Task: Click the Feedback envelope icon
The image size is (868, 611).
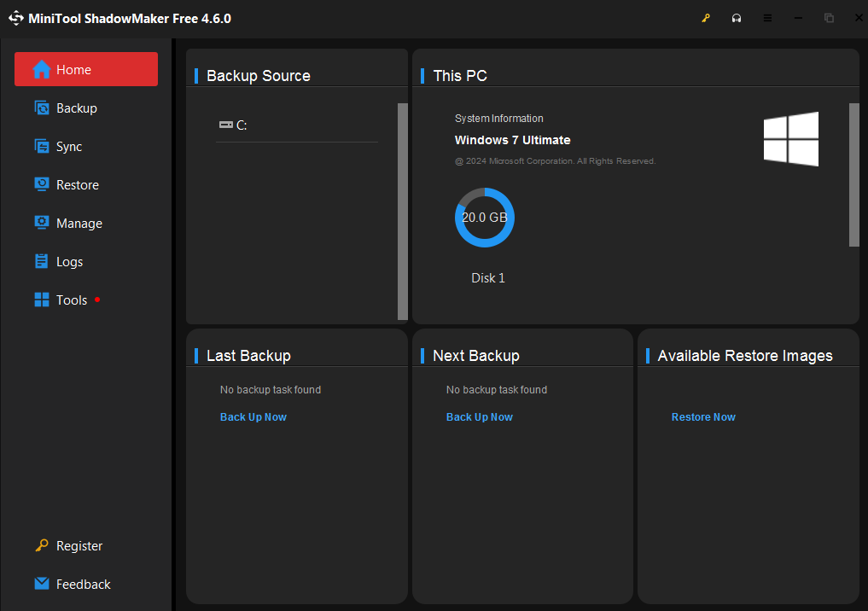Action: point(42,584)
